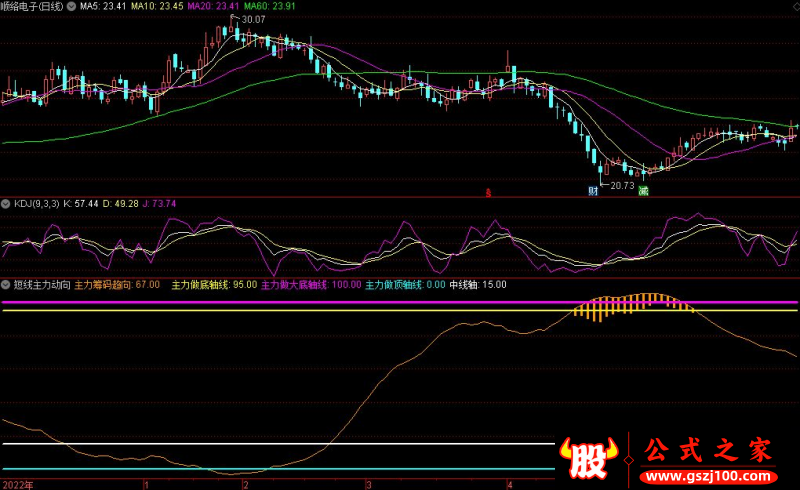Click the 财 financial report marker icon

pyautogui.click(x=594, y=190)
